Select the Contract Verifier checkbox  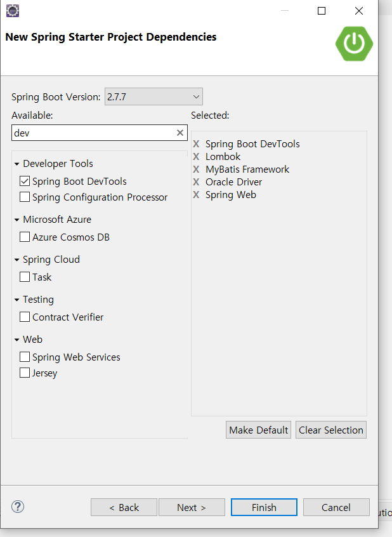(x=25, y=317)
